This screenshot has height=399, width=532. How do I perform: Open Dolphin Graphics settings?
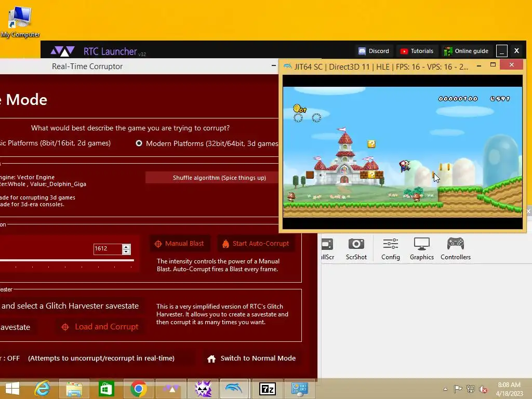422,249
